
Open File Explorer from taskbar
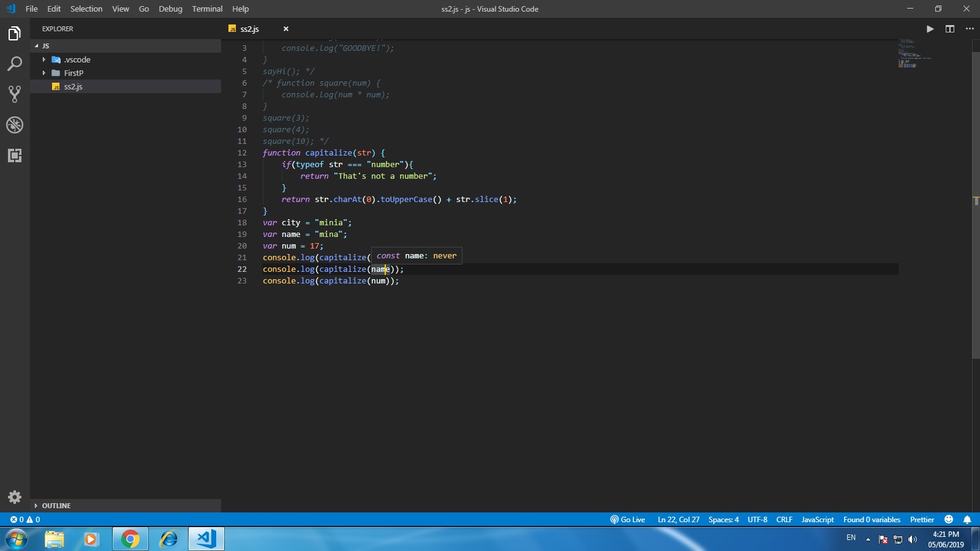(55, 539)
